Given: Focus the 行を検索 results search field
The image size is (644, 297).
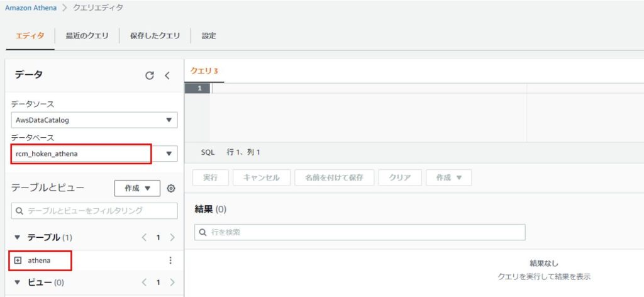Looking at the screenshot, I should [x=360, y=232].
